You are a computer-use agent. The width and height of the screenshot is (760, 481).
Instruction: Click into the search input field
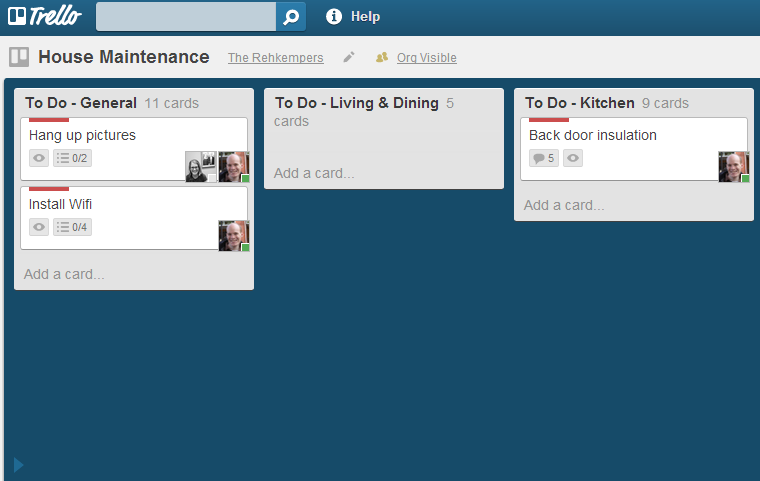point(186,16)
